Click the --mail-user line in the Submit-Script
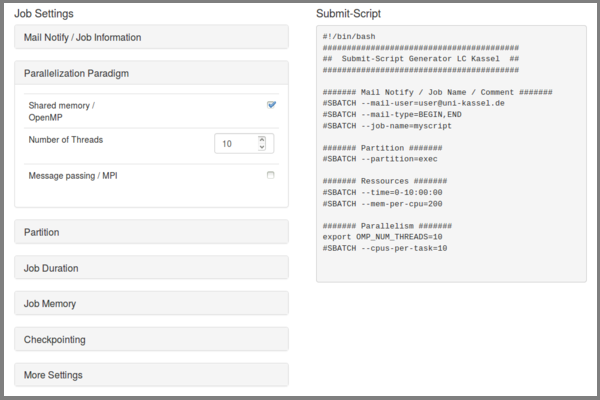This screenshot has height=400, width=600. pos(413,103)
